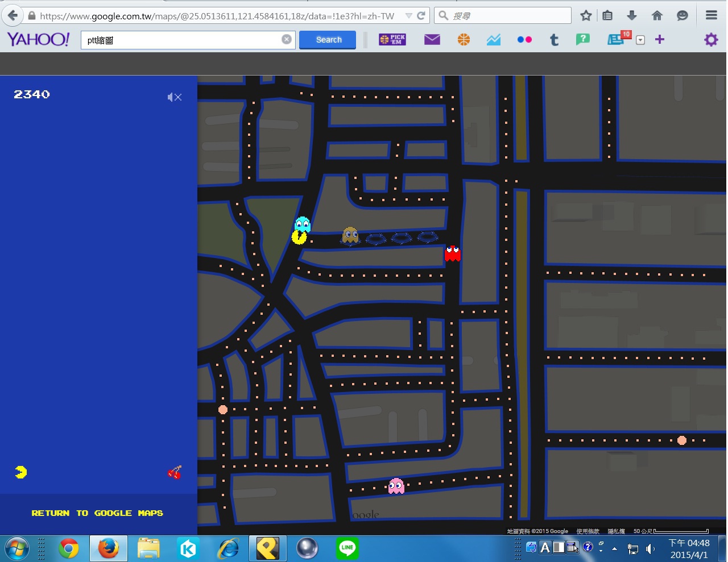
Task: Open the Yahoo Answers question icon
Action: [x=582, y=39]
